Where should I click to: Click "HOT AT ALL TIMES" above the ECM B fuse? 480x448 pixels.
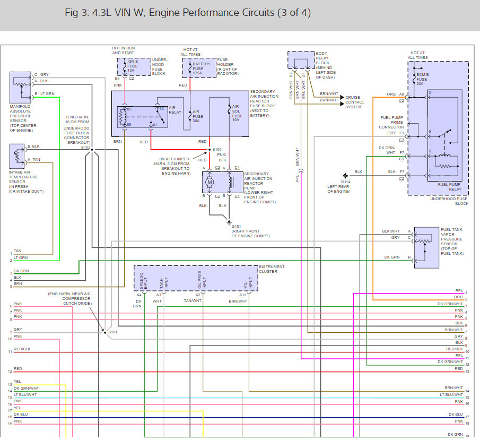click(417, 55)
